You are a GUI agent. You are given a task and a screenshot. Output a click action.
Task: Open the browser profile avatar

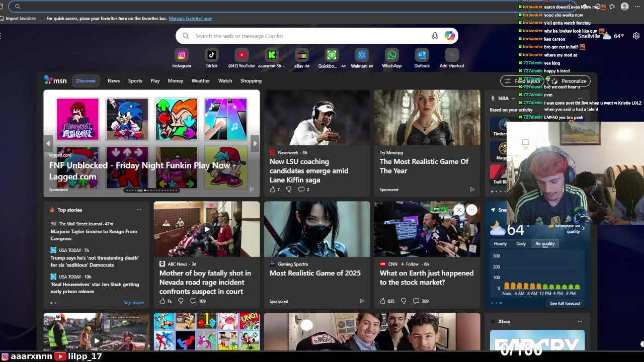[x=624, y=7]
